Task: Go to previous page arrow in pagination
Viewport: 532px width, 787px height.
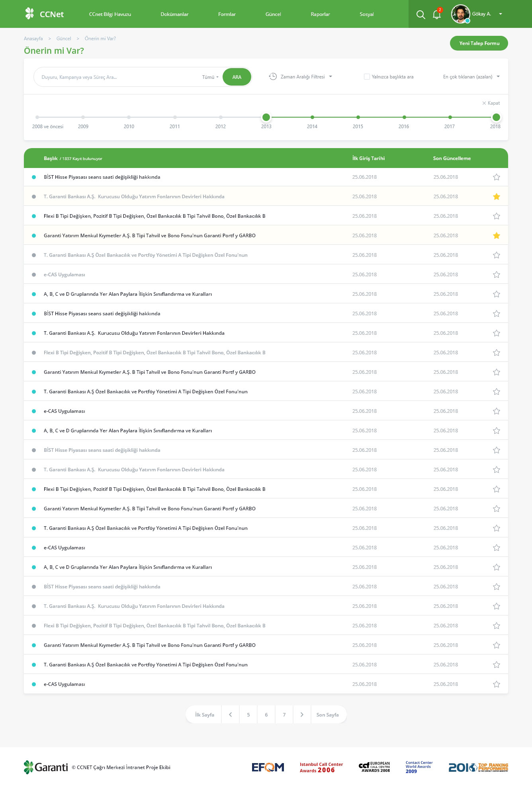Action: (x=230, y=715)
